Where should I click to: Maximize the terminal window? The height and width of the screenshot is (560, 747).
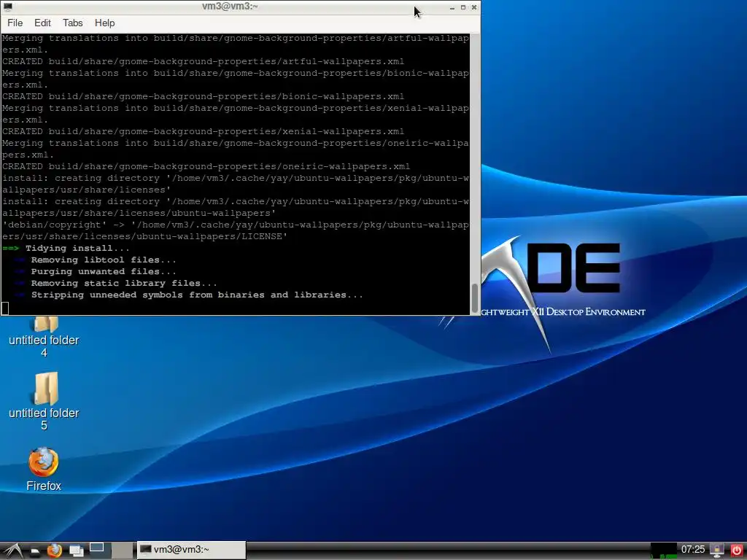(x=463, y=7)
